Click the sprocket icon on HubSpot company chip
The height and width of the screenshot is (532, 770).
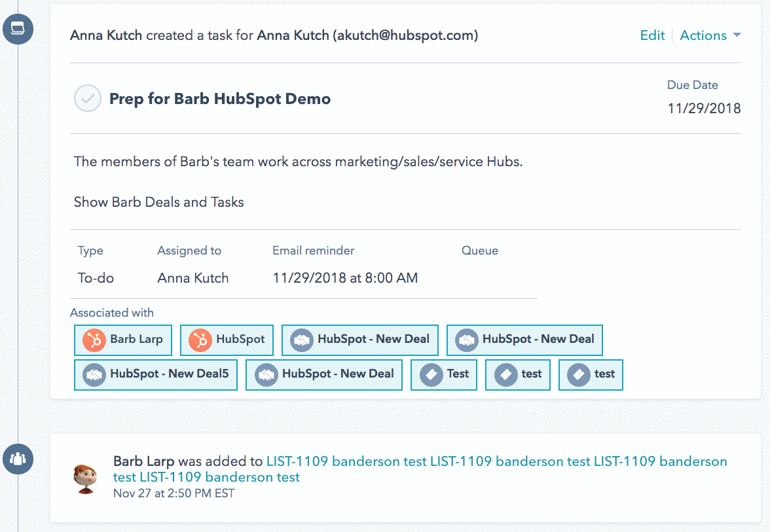[x=200, y=340]
